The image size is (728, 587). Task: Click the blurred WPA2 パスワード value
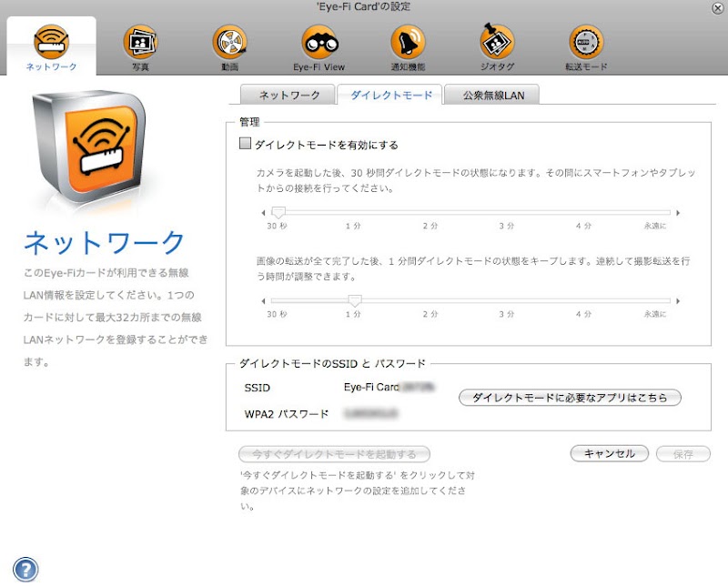370,413
